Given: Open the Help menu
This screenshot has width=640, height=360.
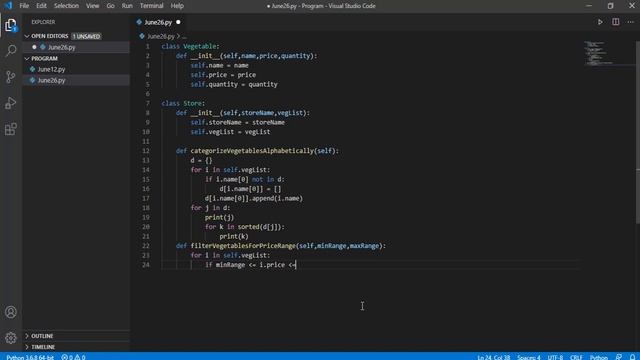Looking at the screenshot, I should click(177, 6).
